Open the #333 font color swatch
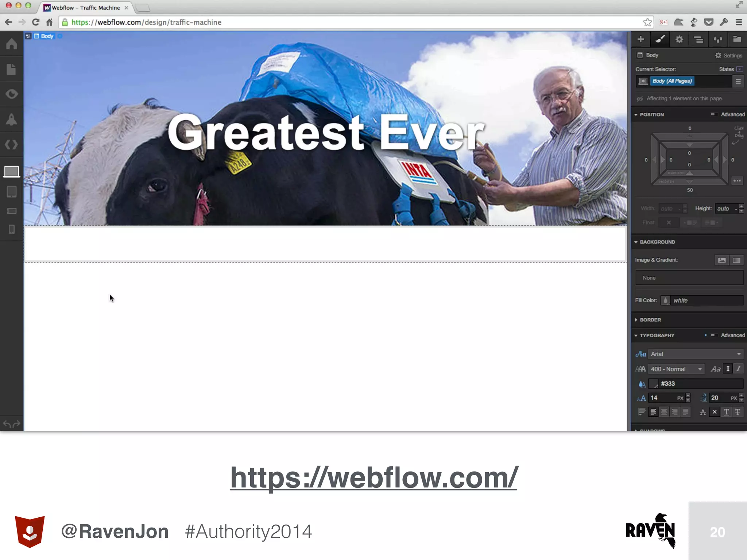The image size is (747, 560). click(653, 384)
